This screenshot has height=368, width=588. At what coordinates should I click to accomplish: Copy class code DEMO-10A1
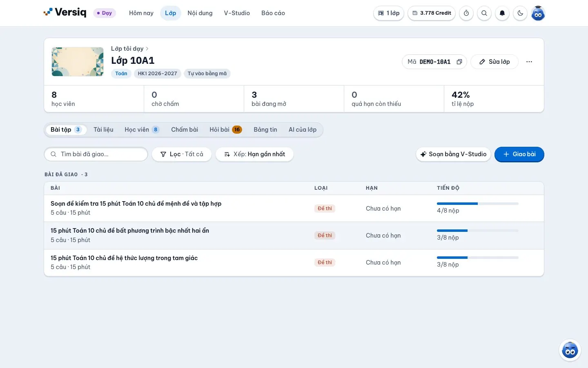coord(459,62)
